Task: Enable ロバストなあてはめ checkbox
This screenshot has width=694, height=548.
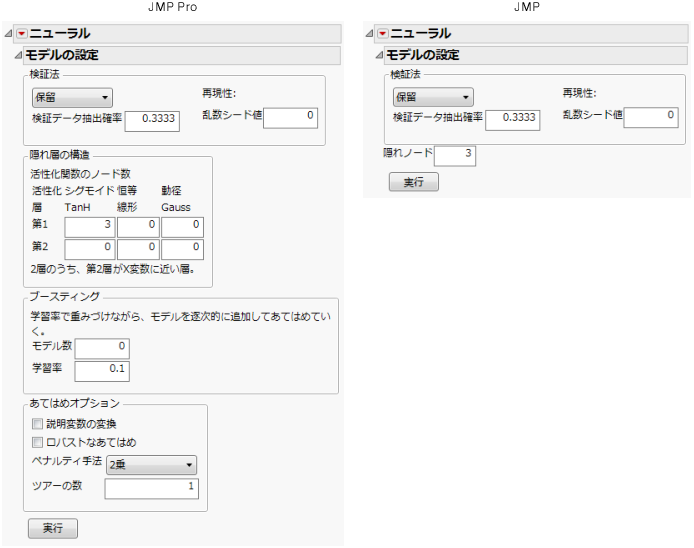Action: click(x=37, y=442)
